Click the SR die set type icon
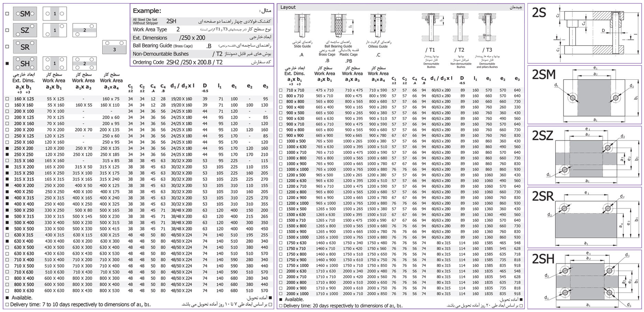Image resolution: width=644 pixels, height=312 pixels. pos(25,47)
